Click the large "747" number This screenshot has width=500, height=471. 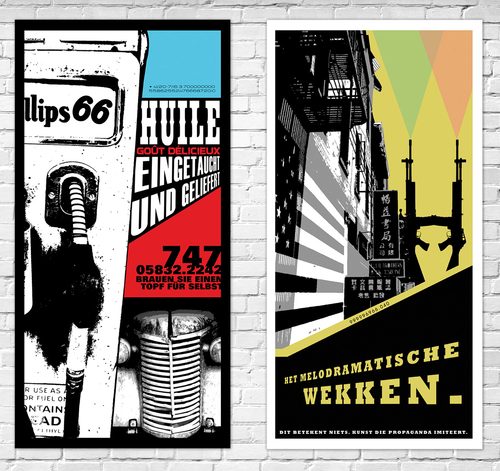pos(191,255)
